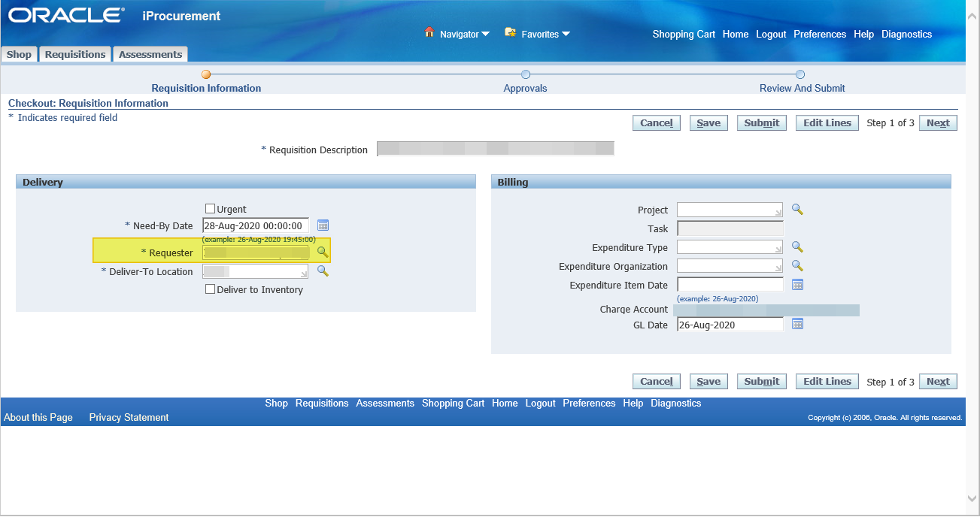Open About this Page link
The image size is (980, 517).
[x=38, y=418]
